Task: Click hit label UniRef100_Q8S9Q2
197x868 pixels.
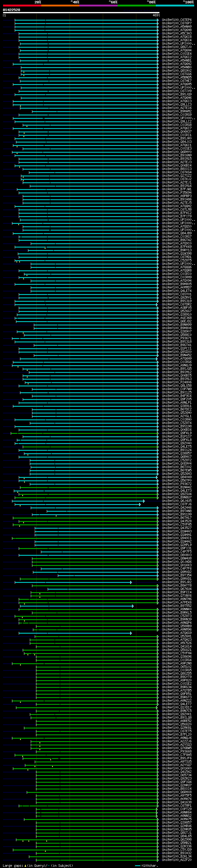Action: click(x=177, y=71)
